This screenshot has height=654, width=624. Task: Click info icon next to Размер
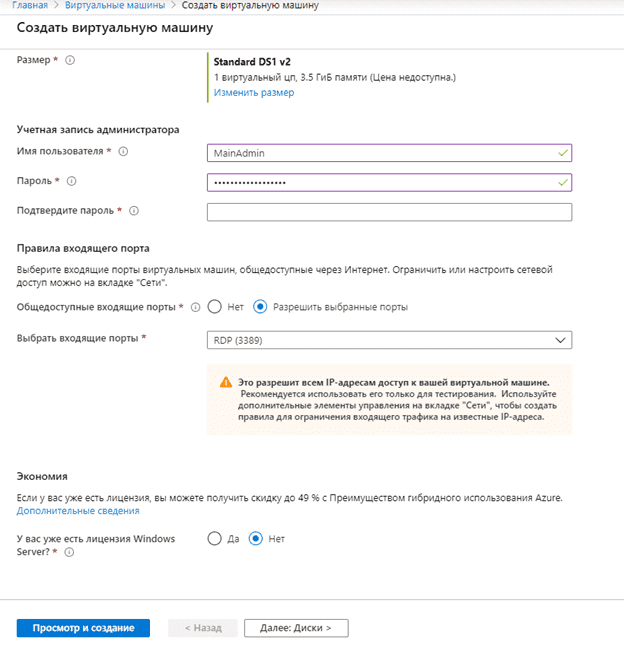point(70,60)
